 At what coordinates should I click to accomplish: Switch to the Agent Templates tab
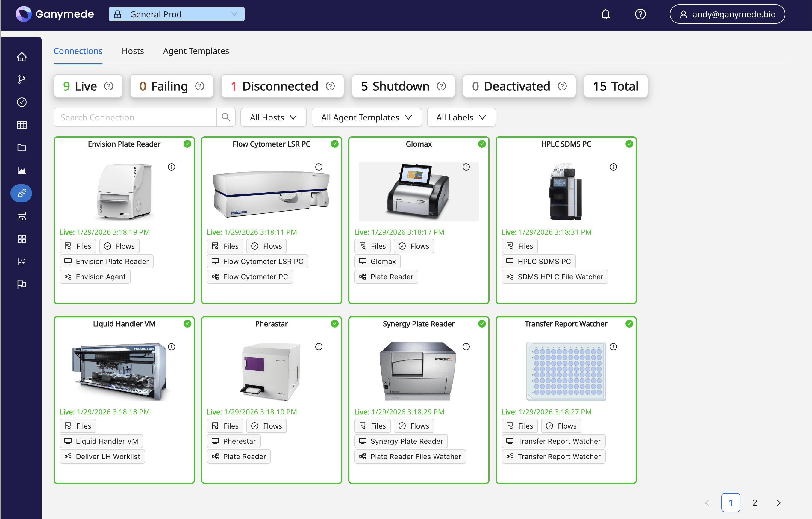(x=196, y=51)
